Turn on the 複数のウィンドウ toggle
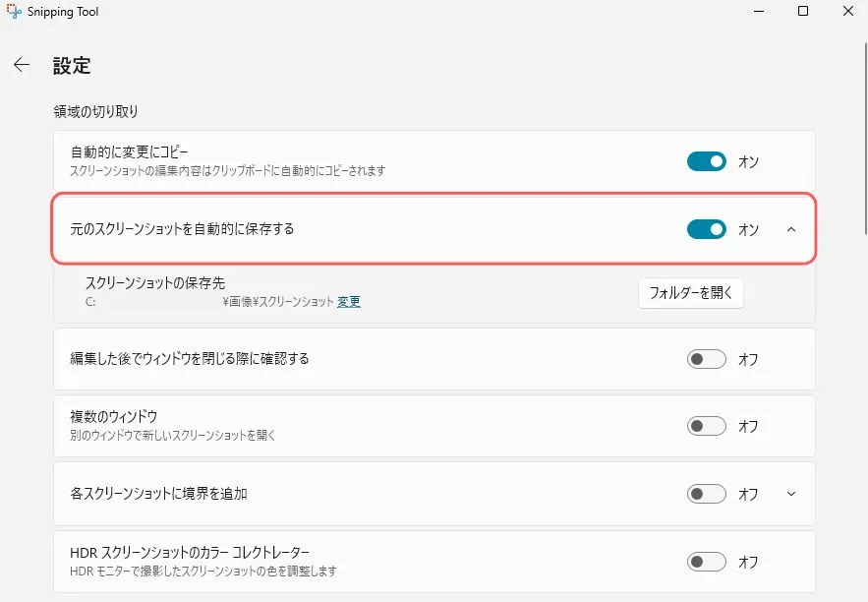Screen dimensions: 868x602 click(x=706, y=426)
